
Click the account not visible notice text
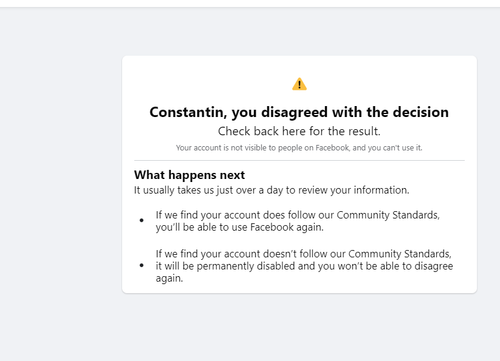click(x=299, y=148)
